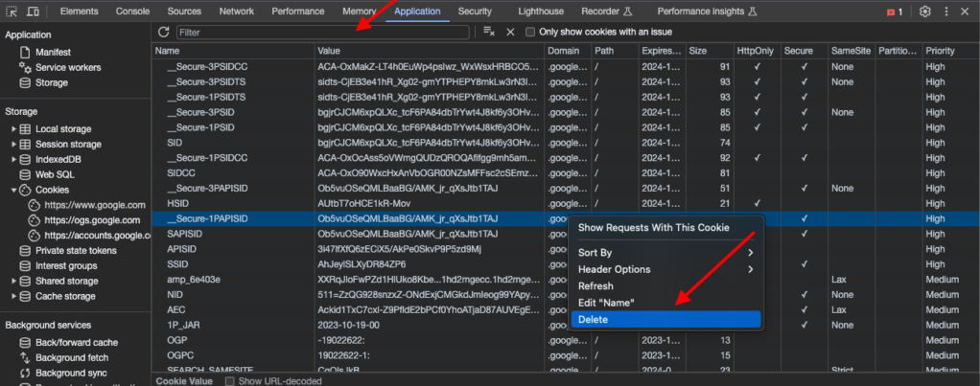Switch to the Network tab
The width and height of the screenshot is (980, 386).
(236, 11)
